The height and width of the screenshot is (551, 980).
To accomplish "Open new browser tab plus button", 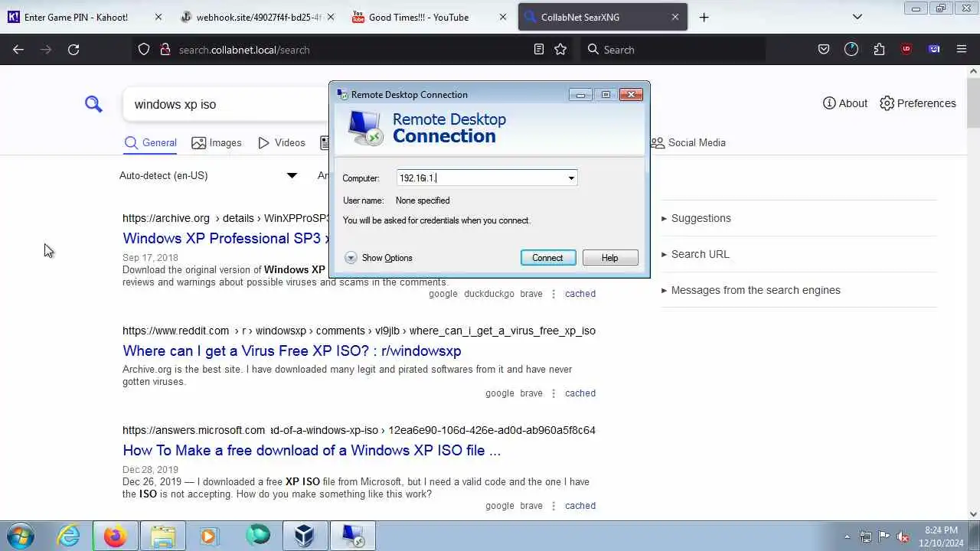I will point(704,17).
